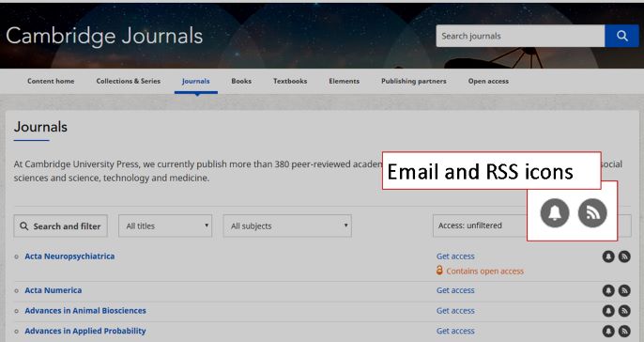Click the Cambridge Journals header title
This screenshot has height=342, width=644.
104,36
